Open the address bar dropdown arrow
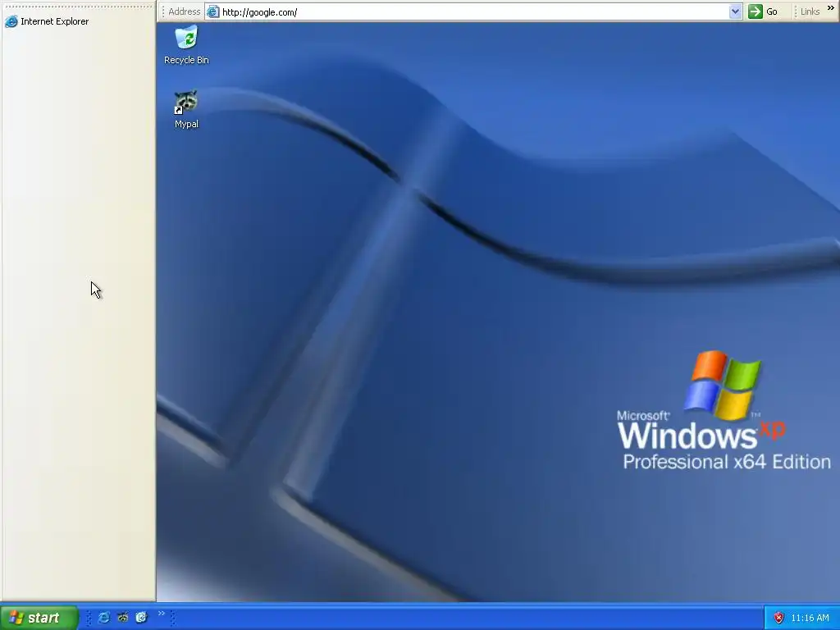840x630 pixels. tap(735, 11)
